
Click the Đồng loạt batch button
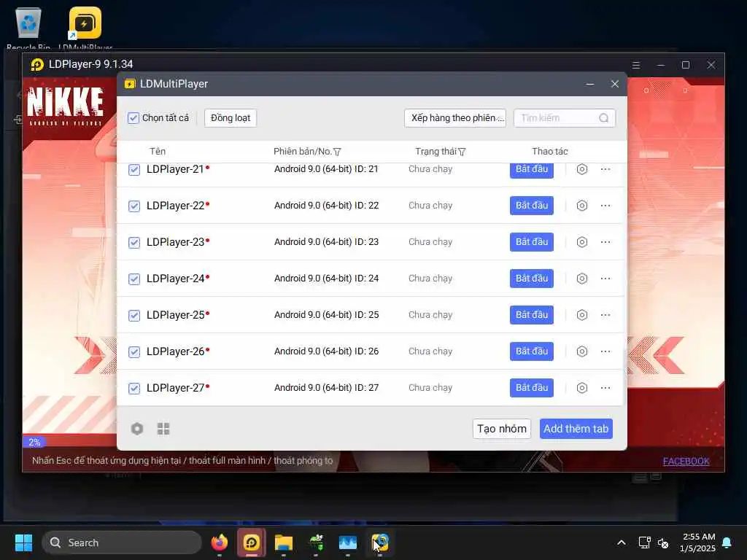pyautogui.click(x=231, y=118)
